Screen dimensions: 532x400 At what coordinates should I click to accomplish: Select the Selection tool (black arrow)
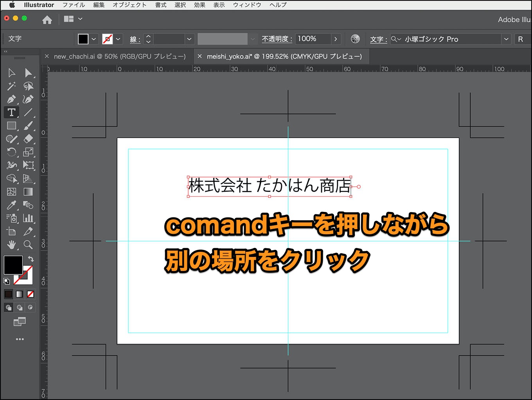(12, 73)
